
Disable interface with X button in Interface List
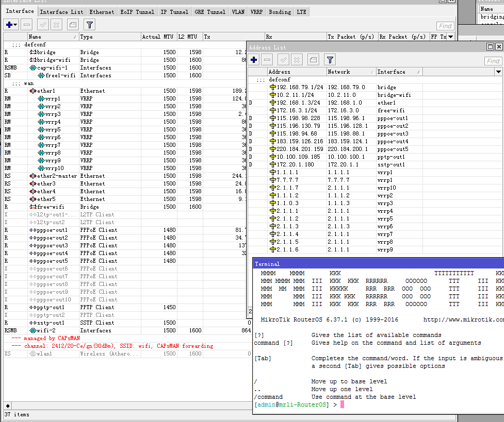(57, 25)
